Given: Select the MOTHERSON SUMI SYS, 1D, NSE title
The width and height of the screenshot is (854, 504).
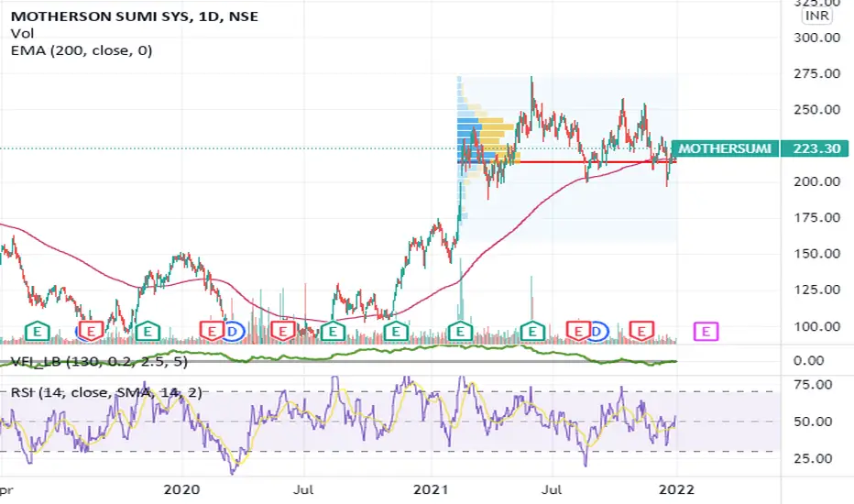Looking at the screenshot, I should tap(135, 16).
